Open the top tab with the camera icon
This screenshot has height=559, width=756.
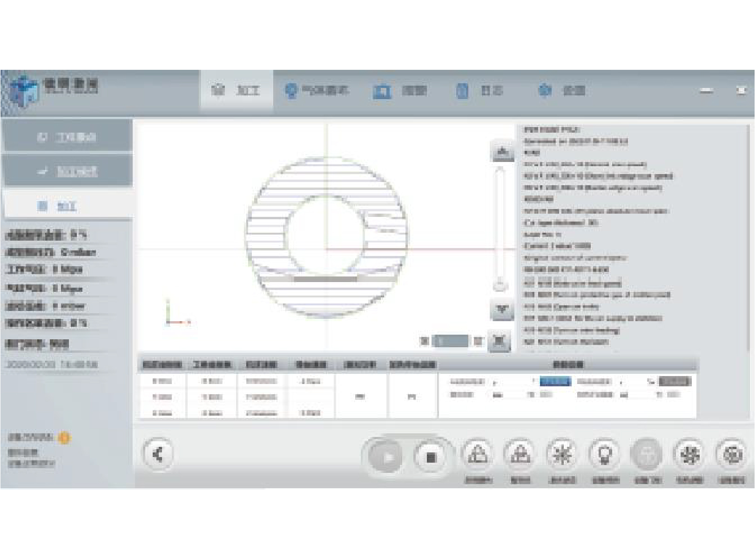pos(399,90)
